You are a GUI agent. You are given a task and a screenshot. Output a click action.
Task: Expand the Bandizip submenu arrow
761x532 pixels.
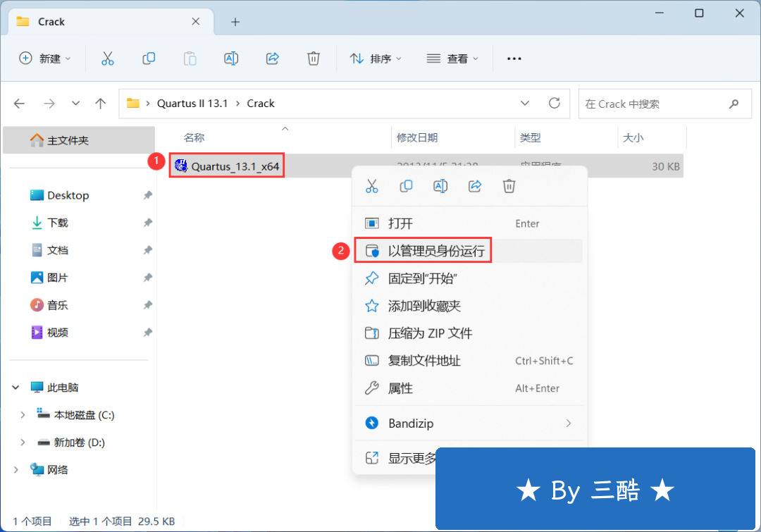568,423
